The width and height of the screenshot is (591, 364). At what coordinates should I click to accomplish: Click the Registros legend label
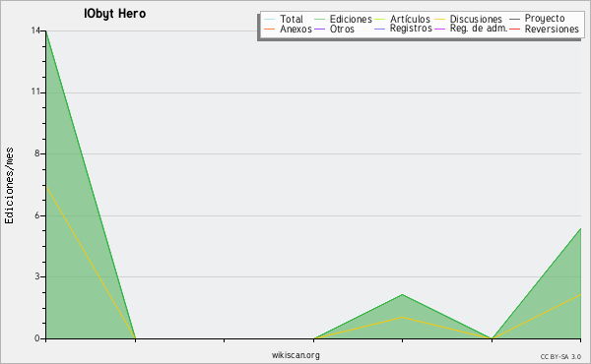(411, 29)
